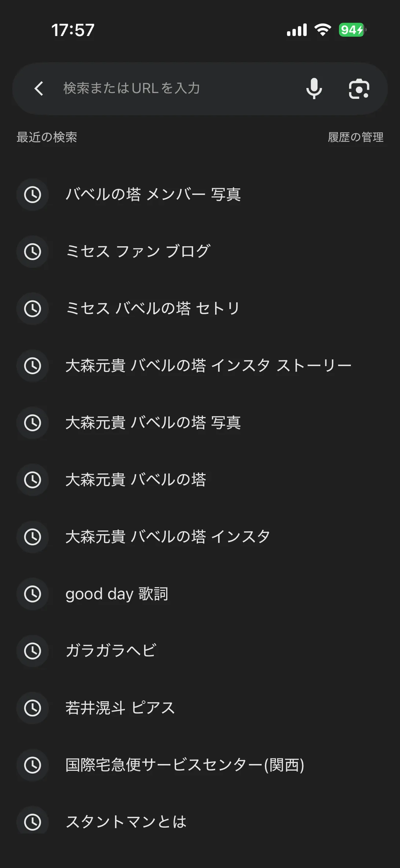This screenshot has width=400, height=868.
Task: Start voice search with microphone icon
Action: 314,88
